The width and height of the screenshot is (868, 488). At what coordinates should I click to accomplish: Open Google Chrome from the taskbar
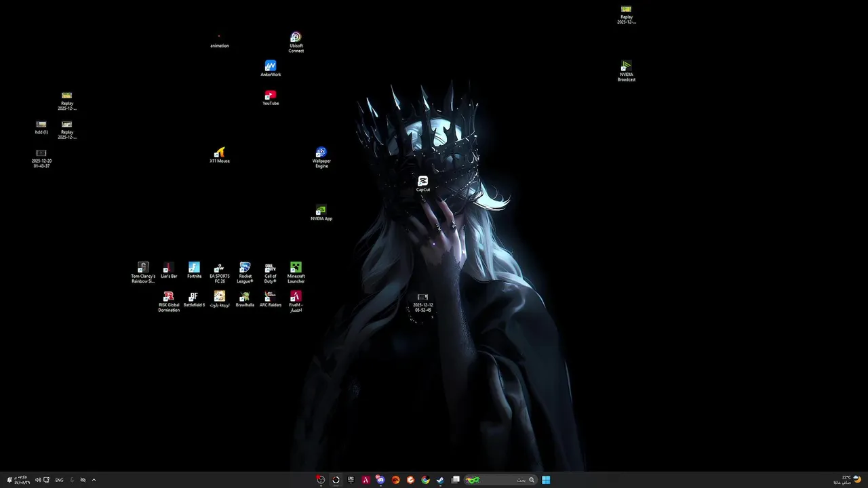pyautogui.click(x=425, y=480)
